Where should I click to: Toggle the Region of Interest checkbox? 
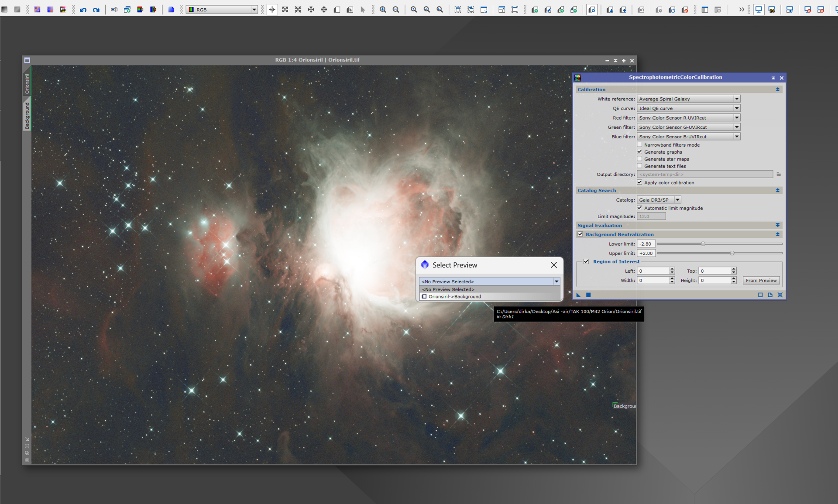click(x=587, y=261)
